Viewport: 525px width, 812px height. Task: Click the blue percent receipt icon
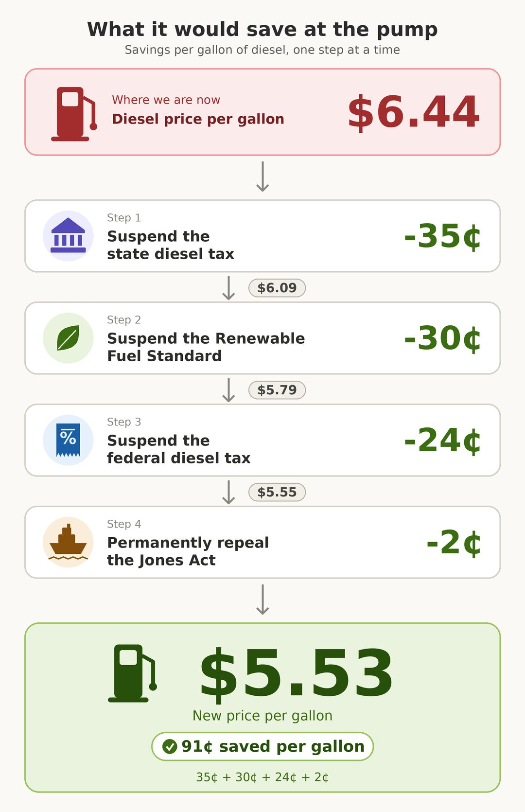pyautogui.click(x=68, y=440)
